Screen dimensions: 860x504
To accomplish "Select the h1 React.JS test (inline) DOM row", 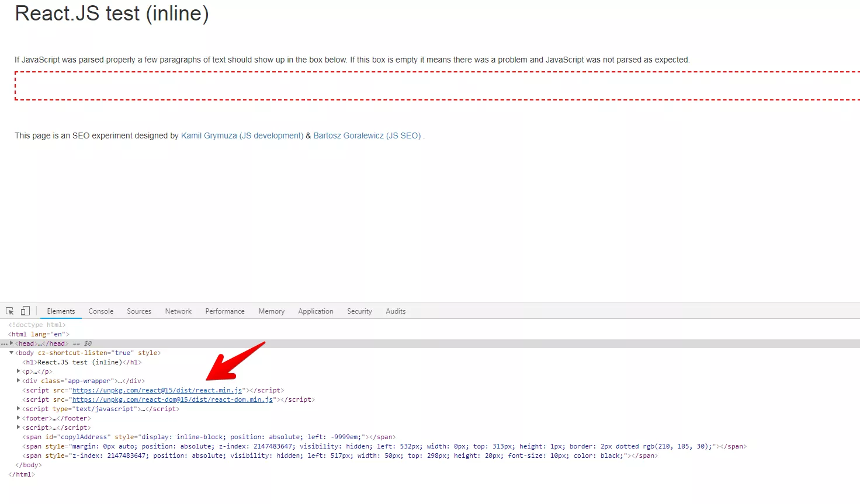I will click(82, 362).
